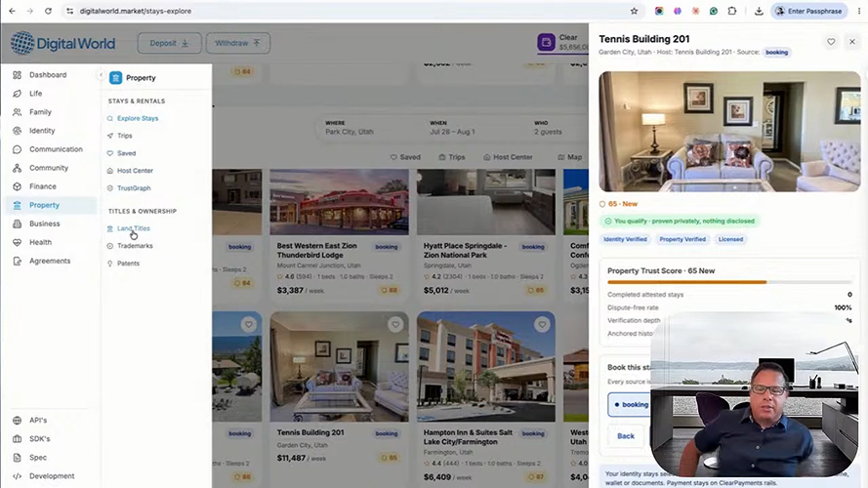Open Trips in Stays & Rentals

[x=125, y=136]
